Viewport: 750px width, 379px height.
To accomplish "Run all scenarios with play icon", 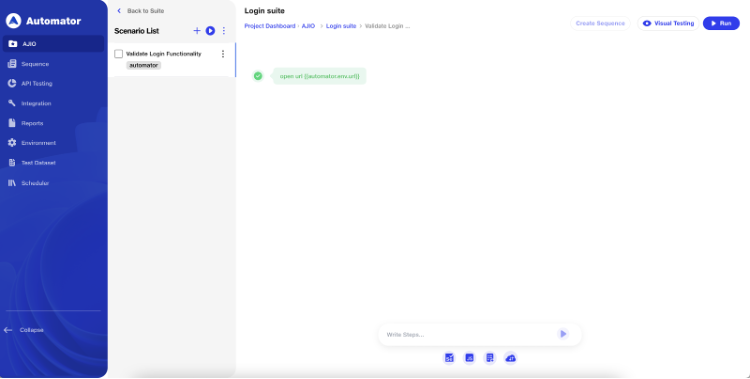I will [210, 31].
